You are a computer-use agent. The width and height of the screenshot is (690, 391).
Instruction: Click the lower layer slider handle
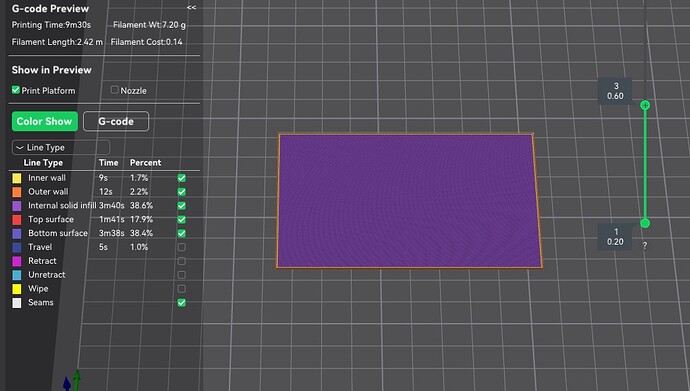pos(645,223)
